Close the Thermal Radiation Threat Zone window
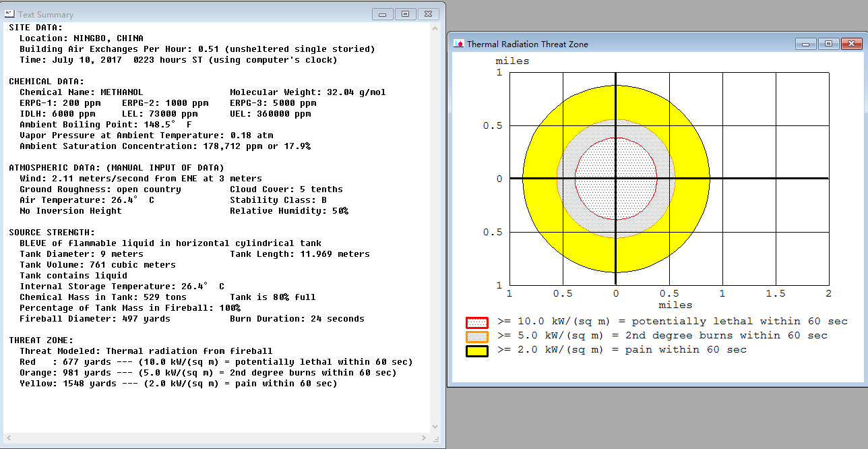 tap(850, 44)
